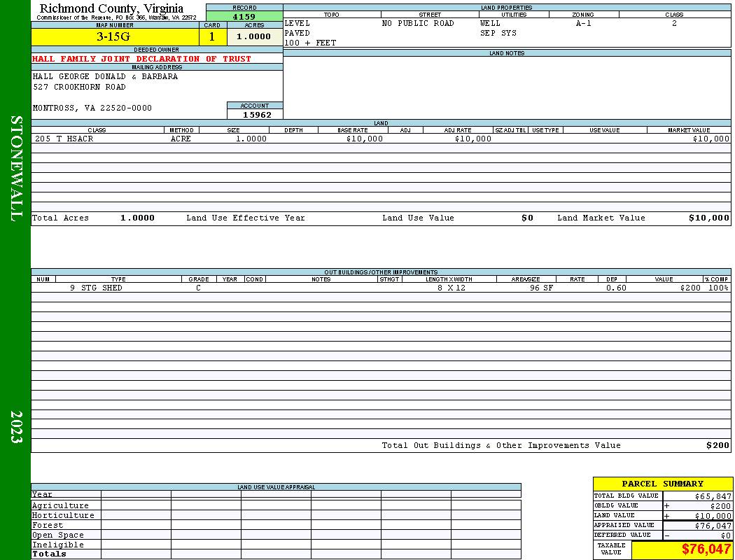735x560 pixels.
Task: Click deferred value $0
Action: coord(726,535)
